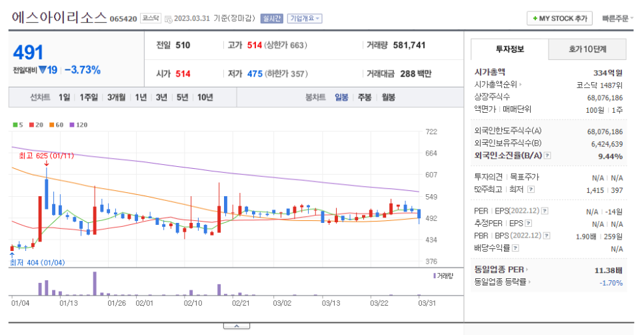Open help icon next to PBR BPS(2022.12)
644x335 pixels.
pyautogui.click(x=547, y=236)
